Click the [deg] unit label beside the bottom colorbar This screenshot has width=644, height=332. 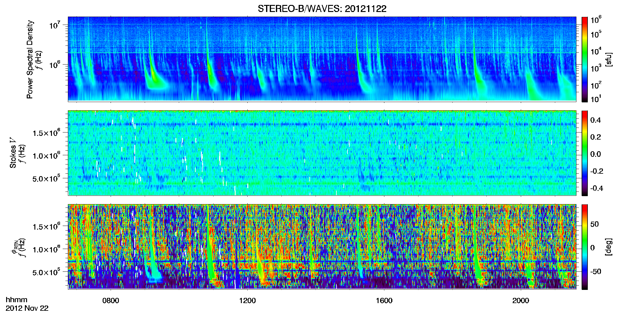click(609, 247)
